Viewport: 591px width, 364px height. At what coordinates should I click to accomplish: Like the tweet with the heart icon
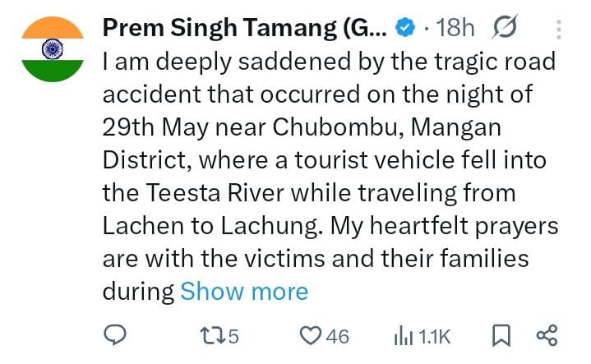click(x=311, y=336)
